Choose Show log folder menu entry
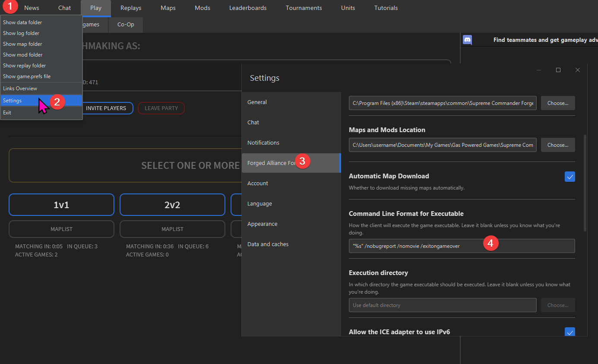 click(x=41, y=33)
